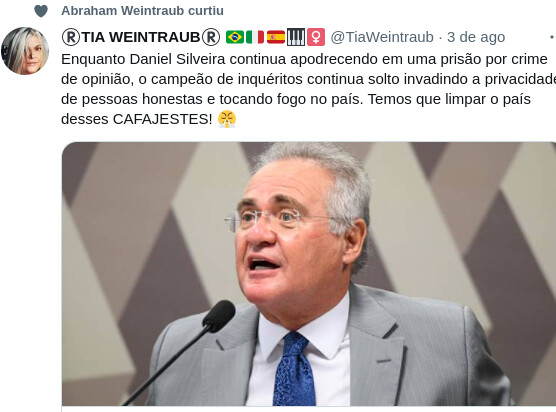Click the Brazil flag emoji in the name
556x412 pixels.
point(235,37)
